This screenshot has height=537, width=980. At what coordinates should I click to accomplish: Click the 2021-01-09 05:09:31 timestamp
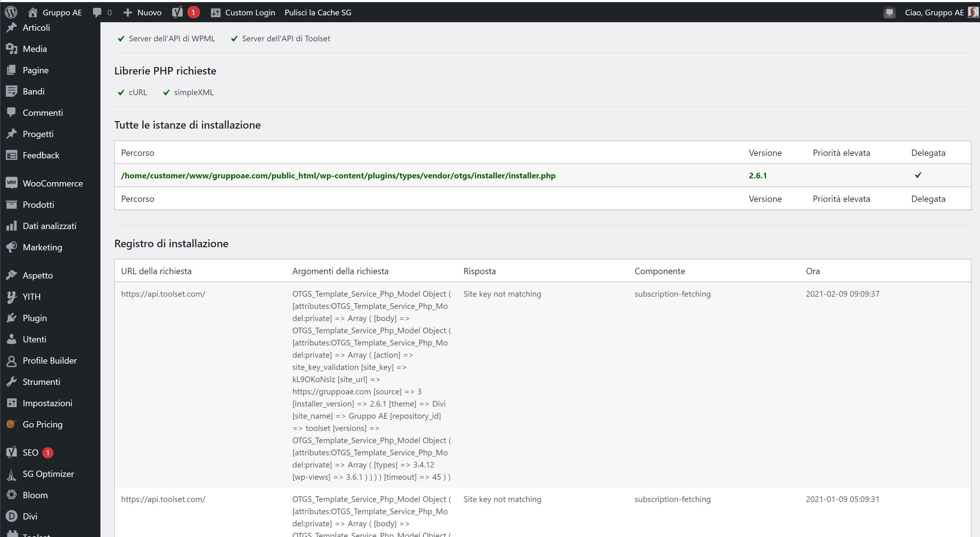pyautogui.click(x=842, y=499)
